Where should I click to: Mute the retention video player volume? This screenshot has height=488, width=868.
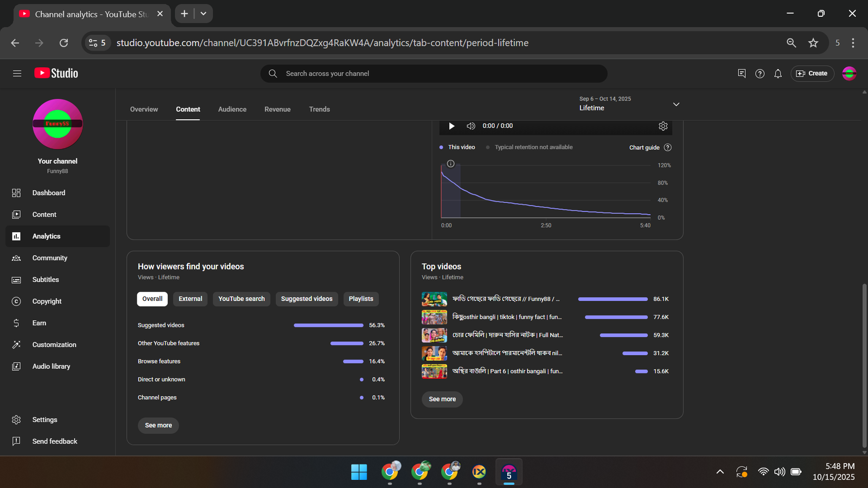(470, 126)
